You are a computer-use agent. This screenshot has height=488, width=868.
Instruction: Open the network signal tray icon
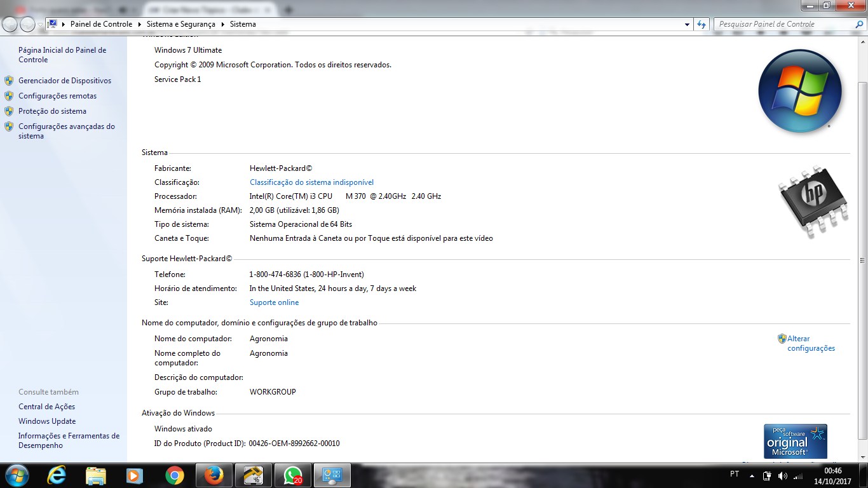(798, 475)
